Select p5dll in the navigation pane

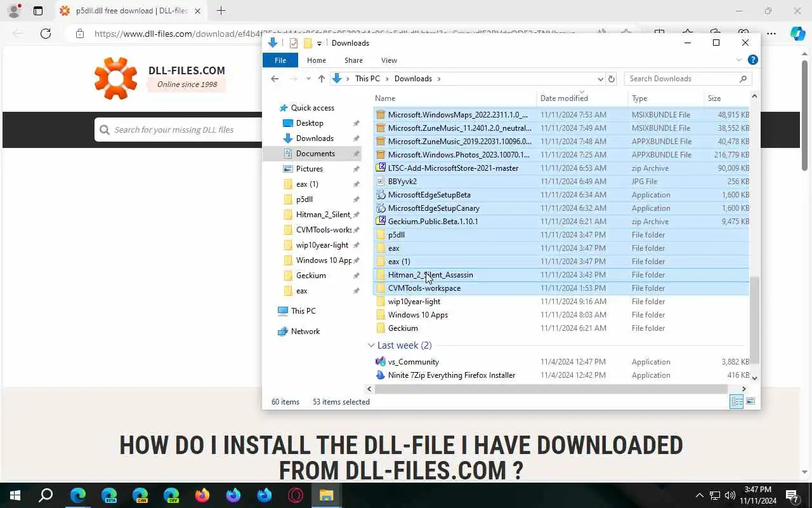click(x=304, y=199)
